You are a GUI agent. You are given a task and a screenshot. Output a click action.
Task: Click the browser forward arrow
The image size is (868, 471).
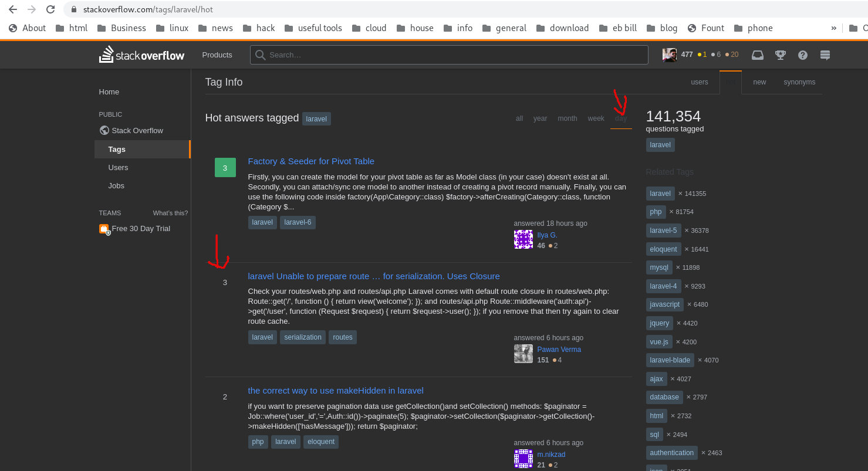pos(32,9)
